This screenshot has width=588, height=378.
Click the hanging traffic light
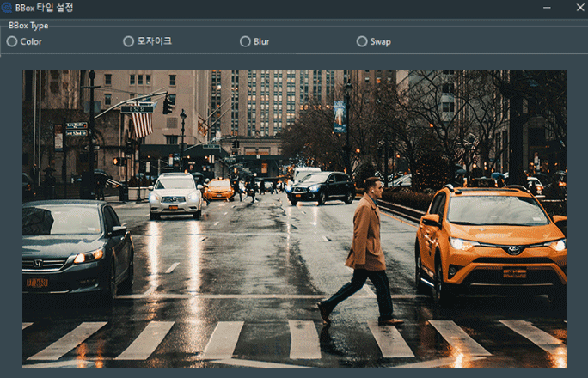click(167, 105)
